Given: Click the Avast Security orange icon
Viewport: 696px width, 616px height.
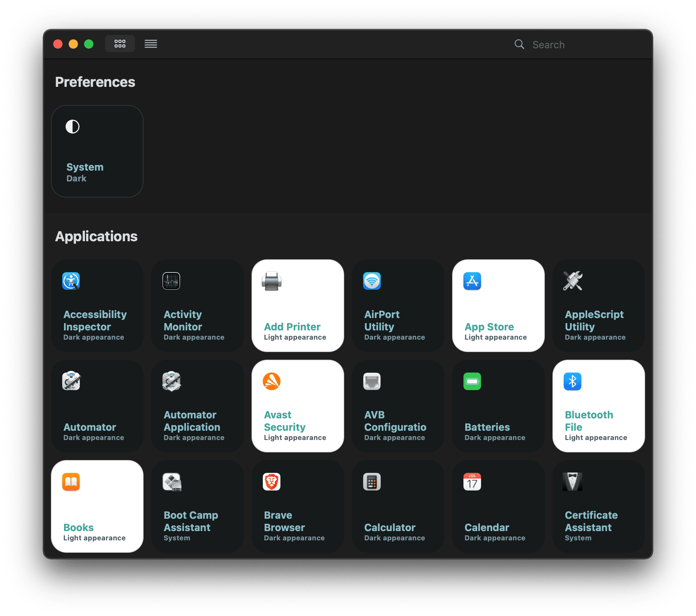Looking at the screenshot, I should click(272, 381).
